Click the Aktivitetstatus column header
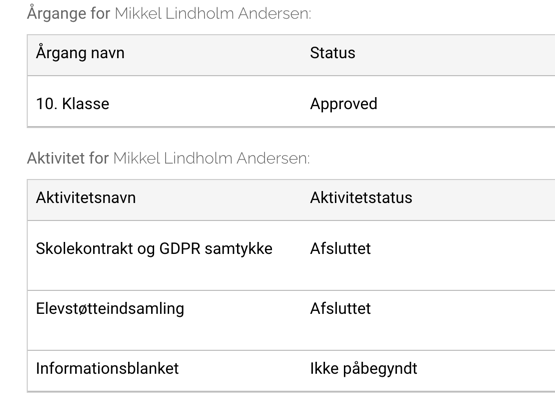Image resolution: width=555 pixels, height=396 pixels. [x=361, y=197]
